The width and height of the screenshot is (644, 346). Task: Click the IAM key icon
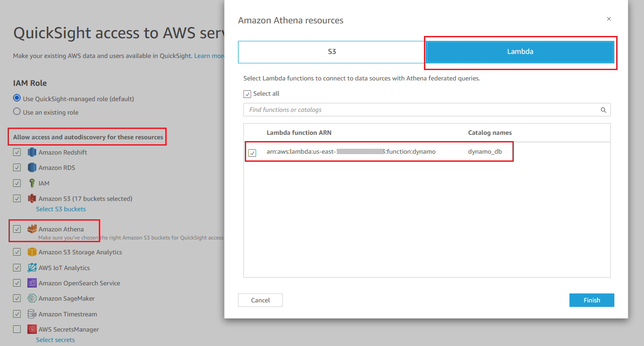coord(31,183)
